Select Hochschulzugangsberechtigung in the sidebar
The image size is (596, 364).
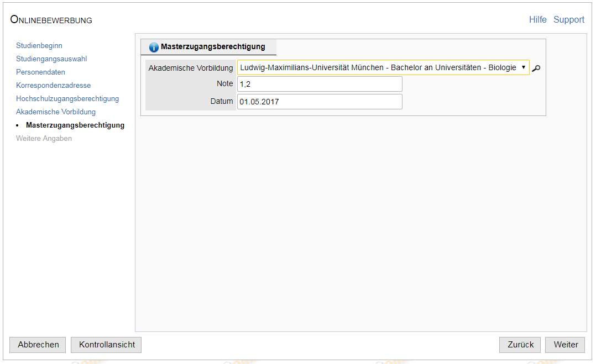(x=67, y=99)
